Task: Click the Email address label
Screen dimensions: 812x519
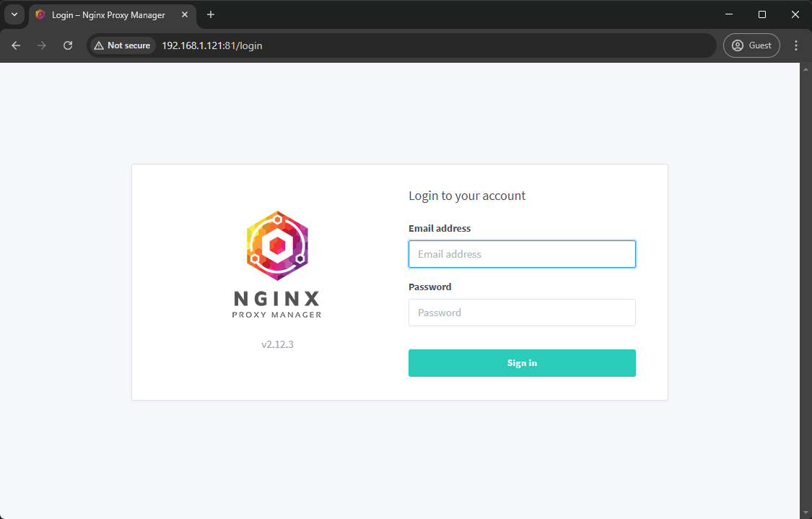Action: click(440, 228)
